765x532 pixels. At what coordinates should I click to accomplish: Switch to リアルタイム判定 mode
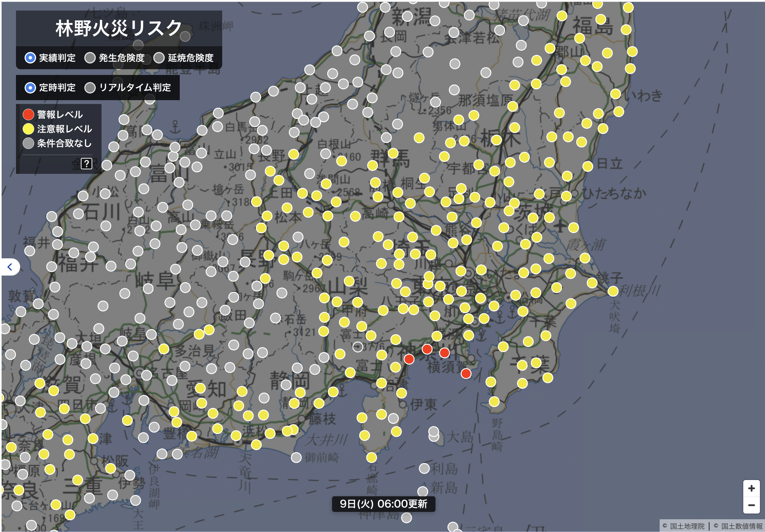coord(90,88)
